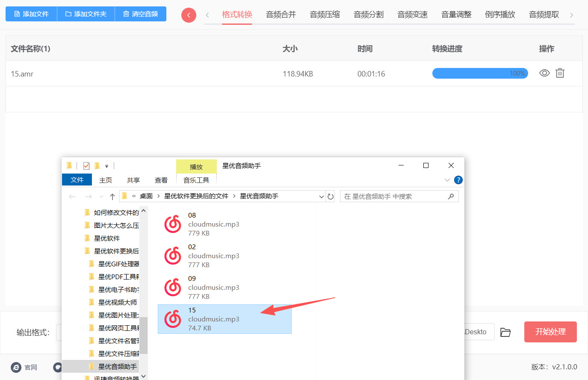Open the recent locations dropdown in Explorer

coord(101,197)
